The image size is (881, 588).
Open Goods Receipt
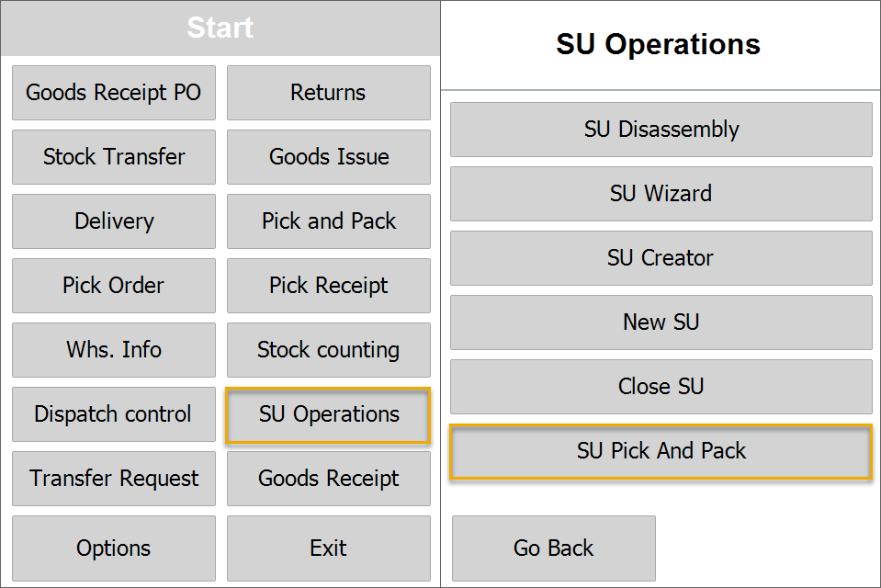point(328,479)
